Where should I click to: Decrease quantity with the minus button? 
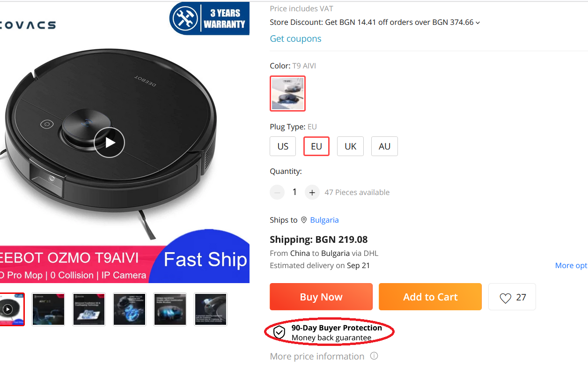coord(277,192)
